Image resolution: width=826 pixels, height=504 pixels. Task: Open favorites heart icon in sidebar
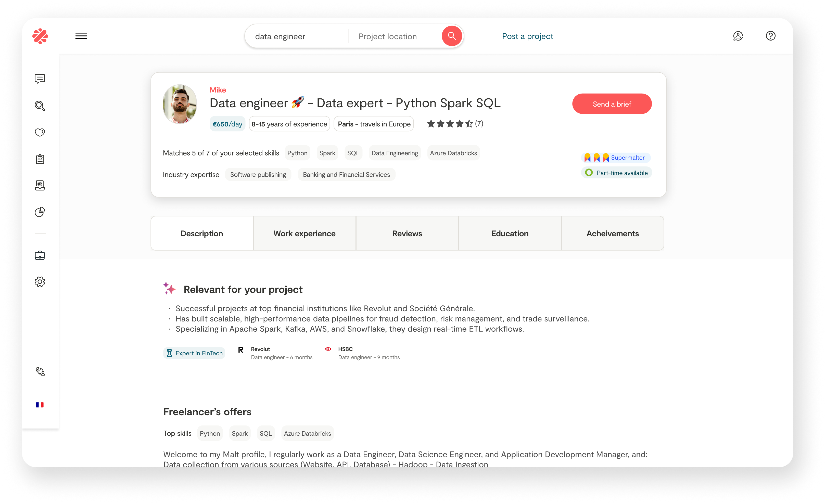40,132
